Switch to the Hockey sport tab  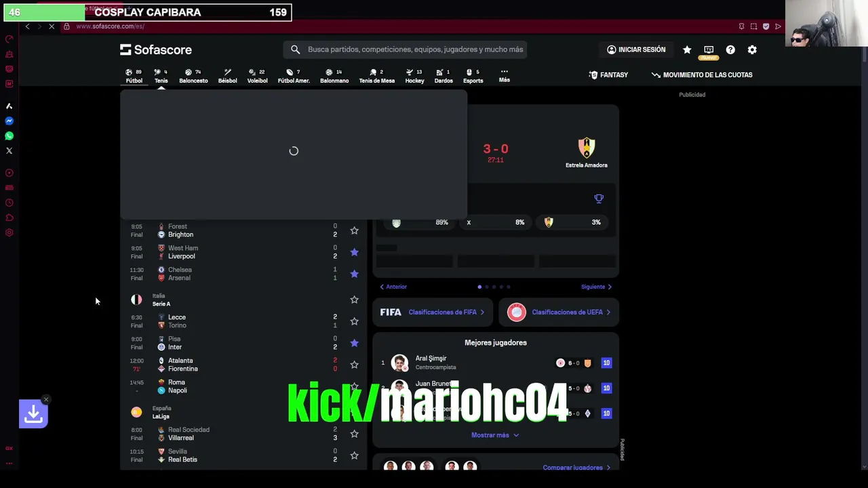point(414,76)
